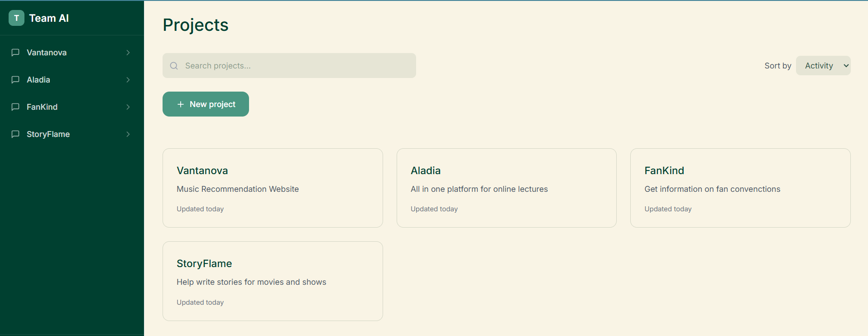Click the plus icon on New project
Image resolution: width=868 pixels, height=336 pixels.
[x=181, y=104]
